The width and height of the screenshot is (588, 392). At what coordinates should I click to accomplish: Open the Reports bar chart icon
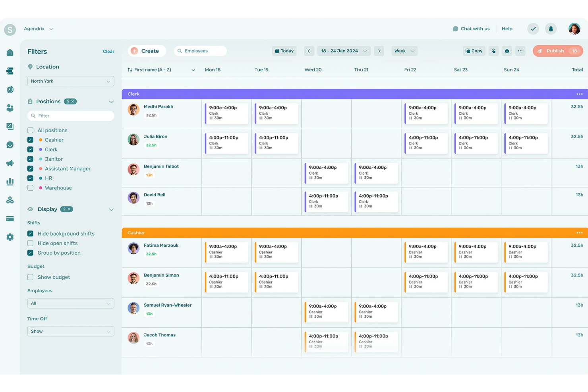coord(10,182)
